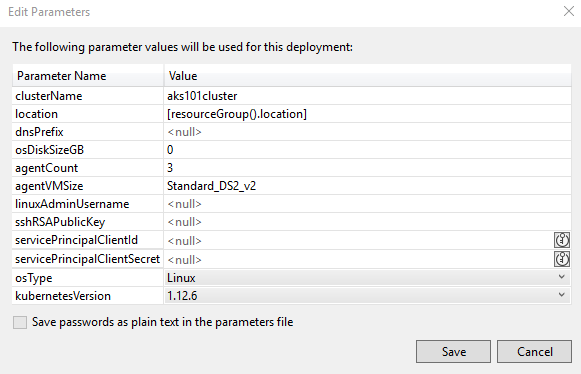The height and width of the screenshot is (374, 581).
Task: Select the servicePrincipalClientSecret parameter label
Action: pos(87,259)
